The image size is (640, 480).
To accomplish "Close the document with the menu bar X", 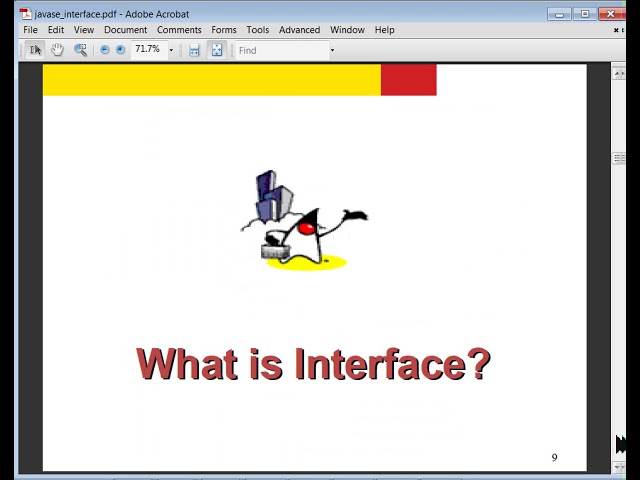I will (616, 30).
